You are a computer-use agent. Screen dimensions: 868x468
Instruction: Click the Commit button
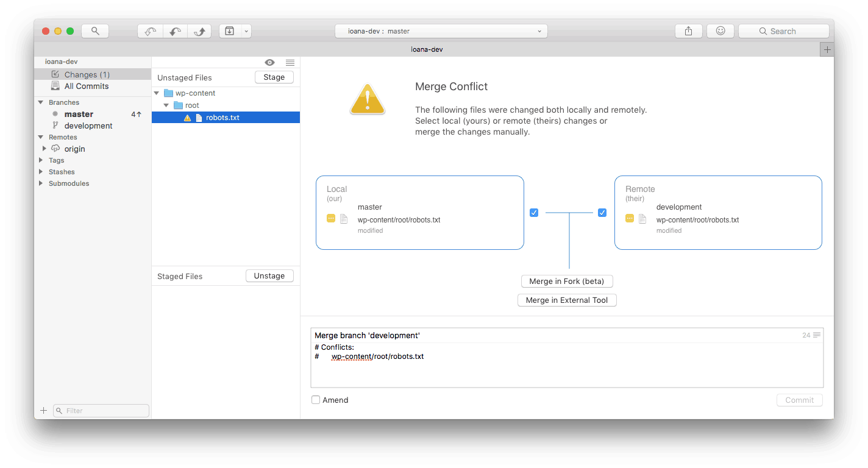coord(800,400)
